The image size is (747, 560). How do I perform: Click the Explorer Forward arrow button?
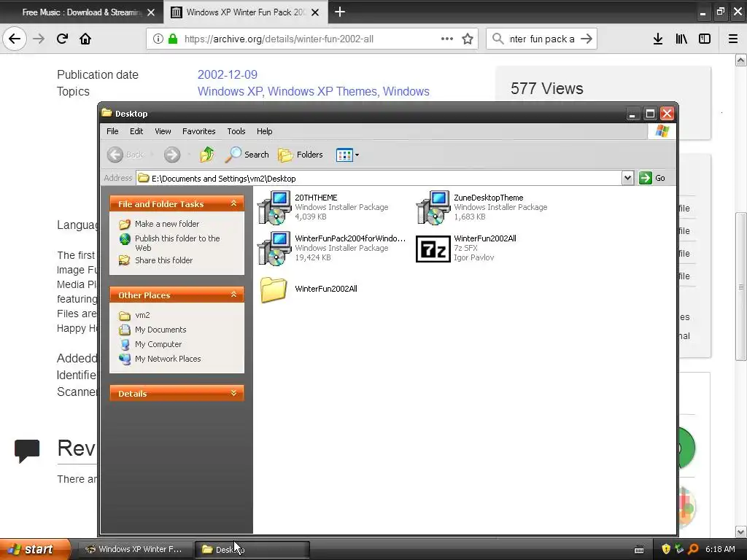point(172,155)
